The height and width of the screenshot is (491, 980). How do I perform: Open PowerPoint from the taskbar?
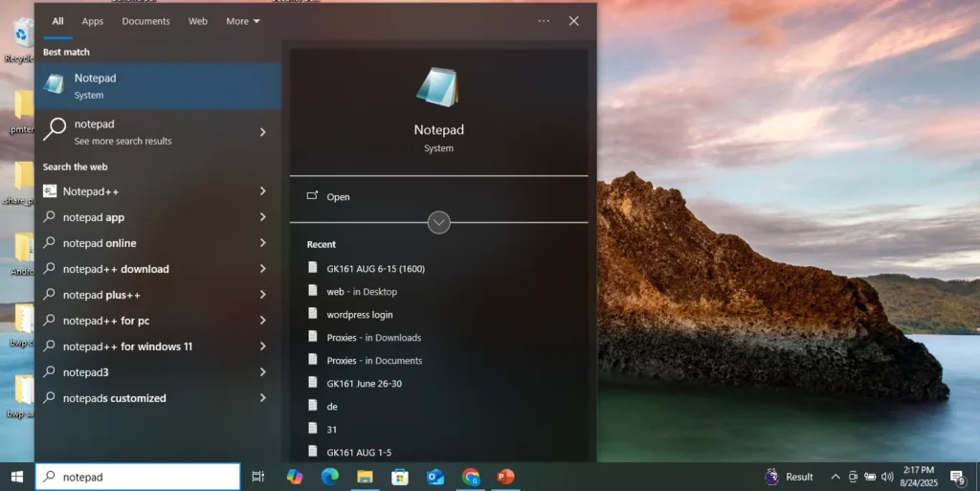(505, 477)
